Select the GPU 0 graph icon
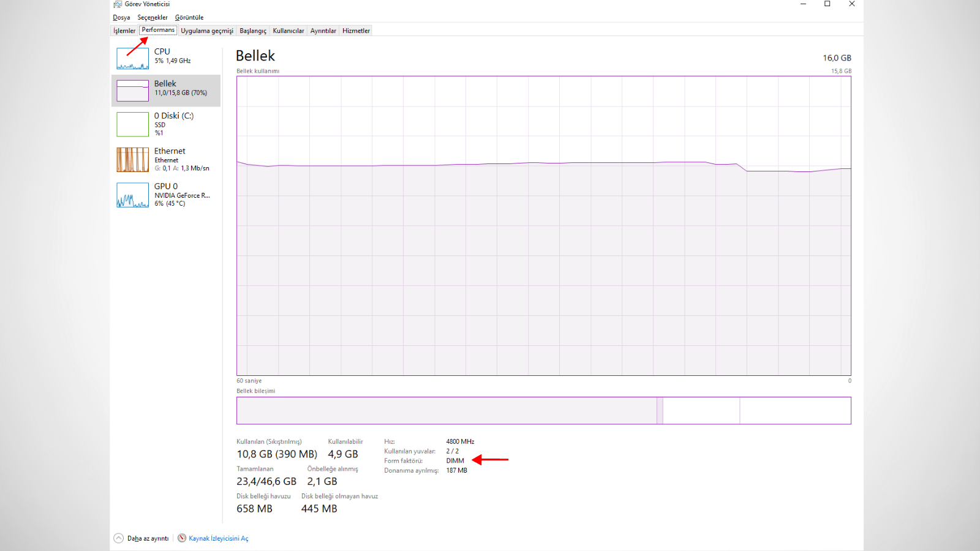980x551 pixels. pos(132,195)
